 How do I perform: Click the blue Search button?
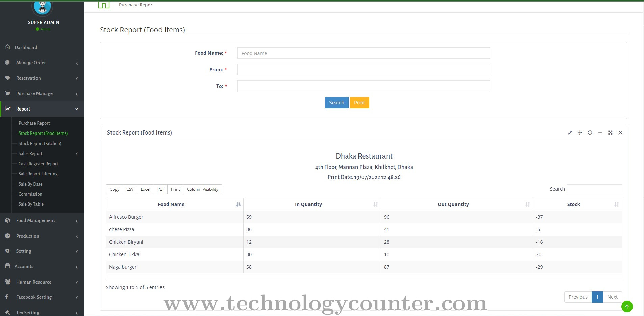[x=337, y=103]
